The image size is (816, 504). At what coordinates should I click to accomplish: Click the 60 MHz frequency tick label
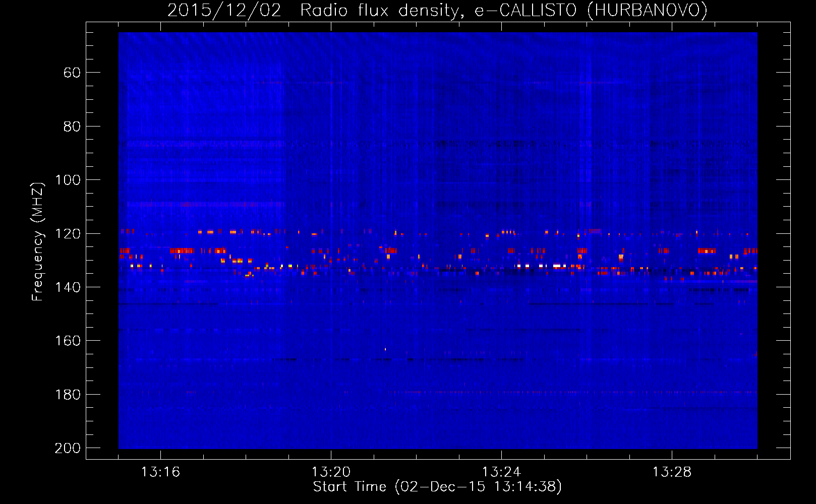click(x=72, y=73)
